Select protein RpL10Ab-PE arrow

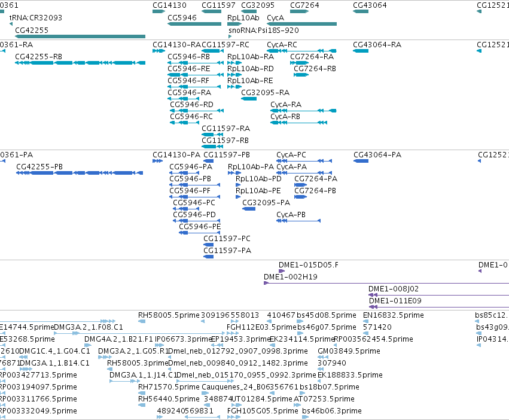pos(238,197)
